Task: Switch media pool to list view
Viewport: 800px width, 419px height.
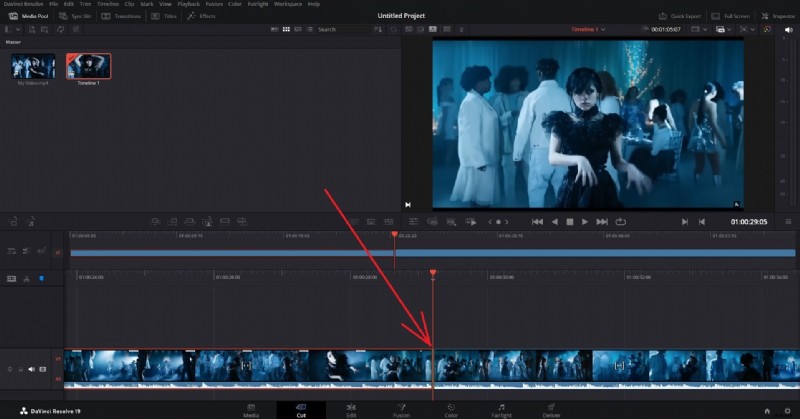Action: [x=310, y=30]
